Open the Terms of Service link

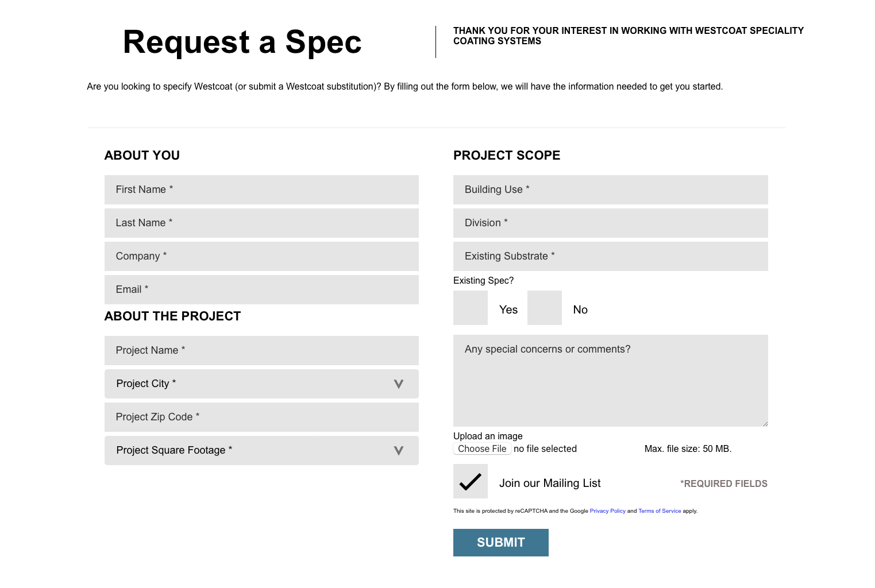(x=659, y=510)
